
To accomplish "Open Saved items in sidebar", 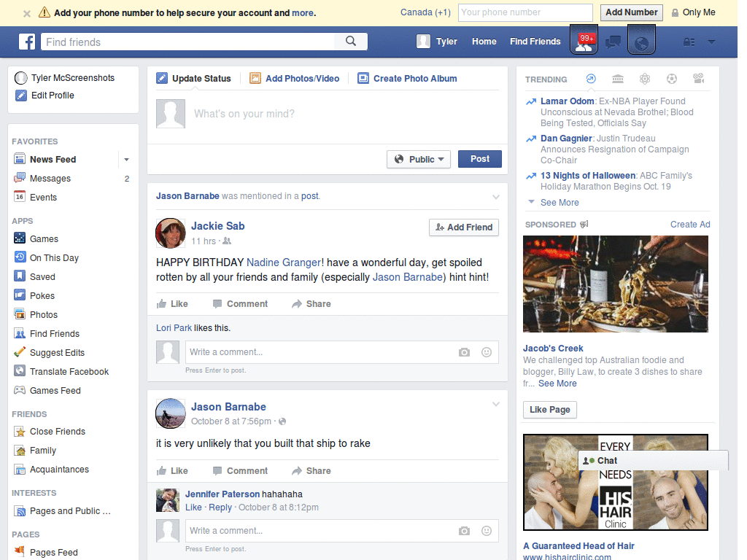I will pyautogui.click(x=42, y=276).
